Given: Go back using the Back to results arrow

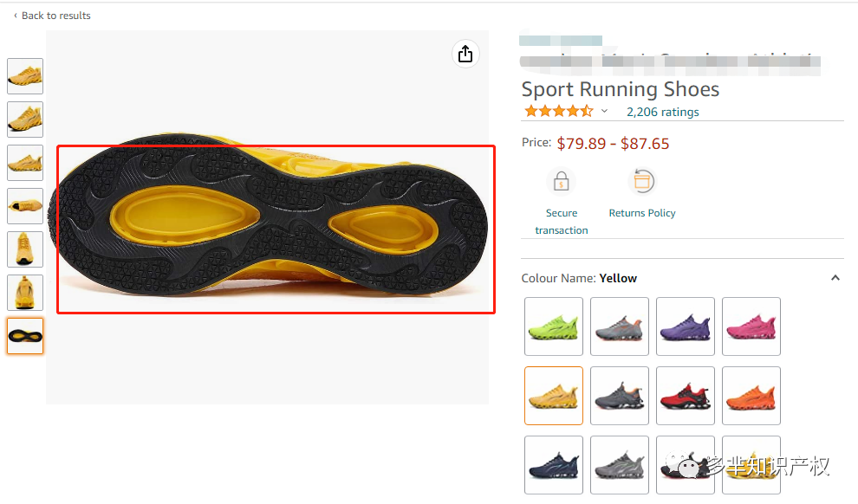Looking at the screenshot, I should coord(16,16).
